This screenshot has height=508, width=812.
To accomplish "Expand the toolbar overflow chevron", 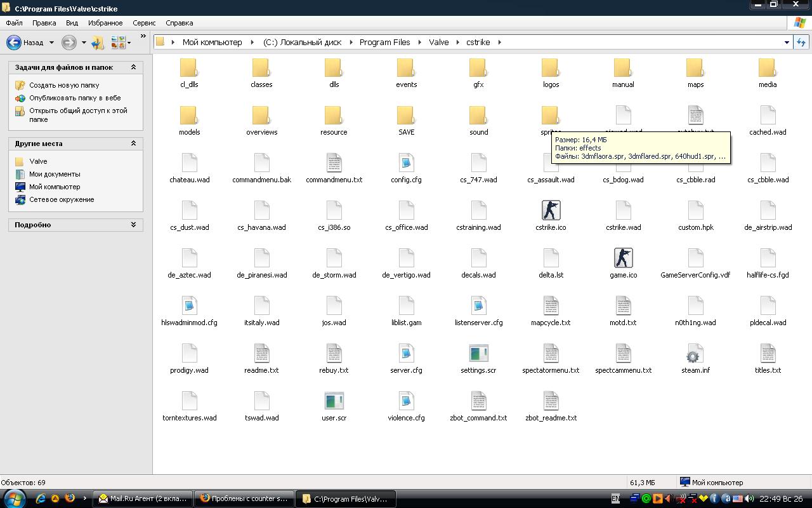I will click(x=143, y=36).
